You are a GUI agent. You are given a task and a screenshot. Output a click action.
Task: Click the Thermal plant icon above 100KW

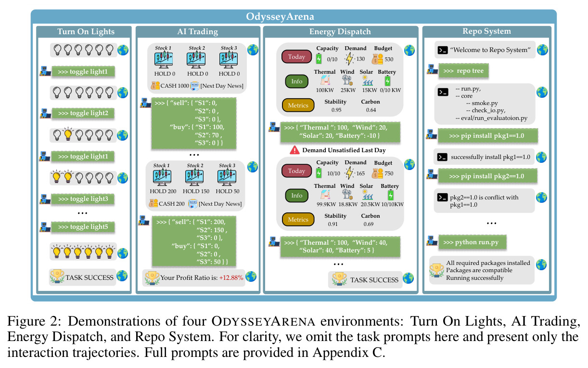coord(325,80)
